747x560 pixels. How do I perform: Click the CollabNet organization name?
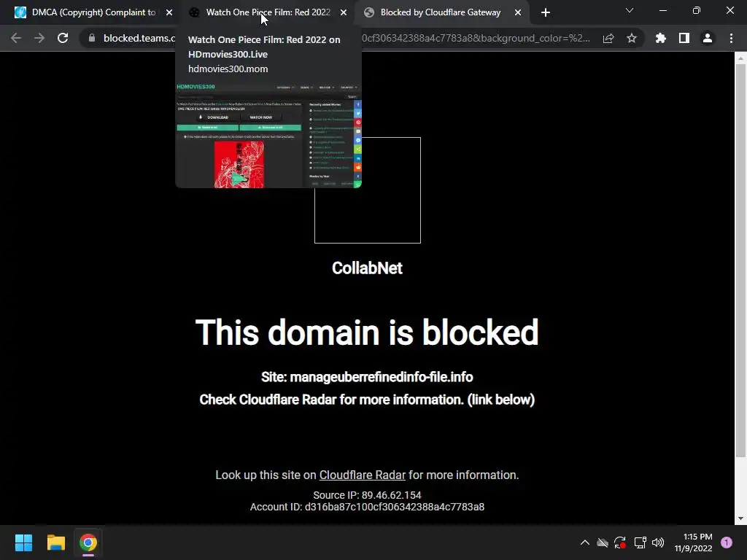point(367,268)
